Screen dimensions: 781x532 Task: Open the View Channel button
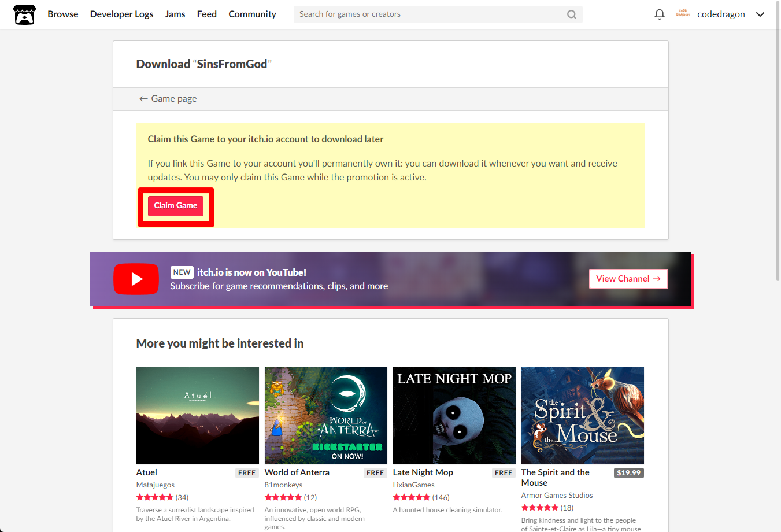pos(628,279)
